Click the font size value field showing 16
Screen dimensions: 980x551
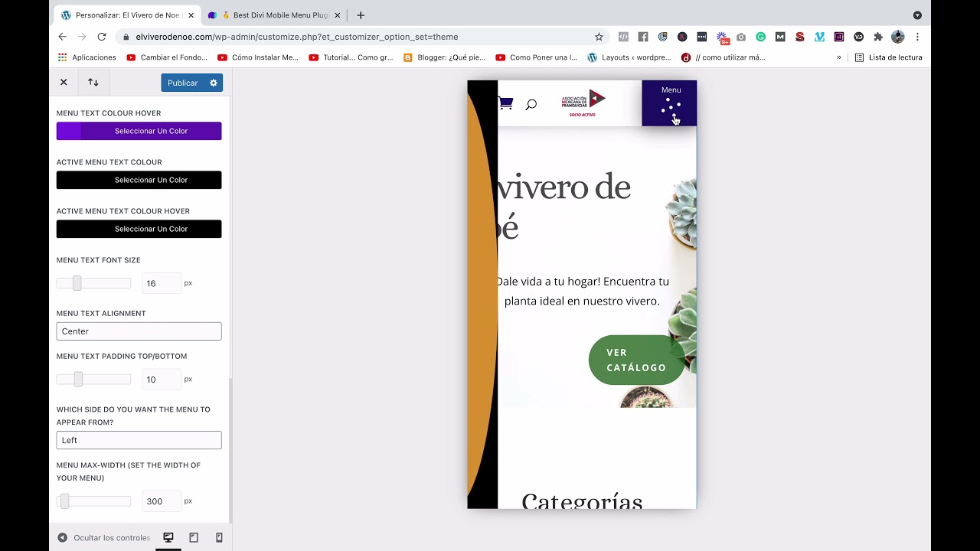click(162, 283)
